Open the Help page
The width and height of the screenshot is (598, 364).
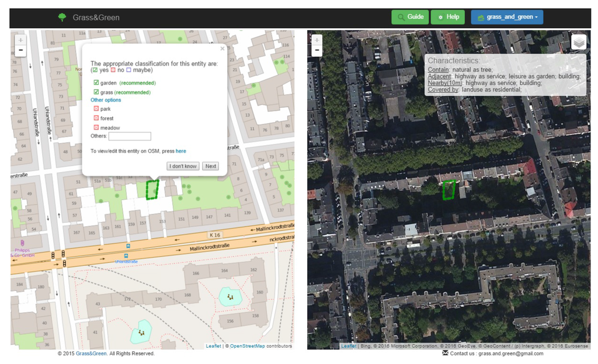point(448,17)
